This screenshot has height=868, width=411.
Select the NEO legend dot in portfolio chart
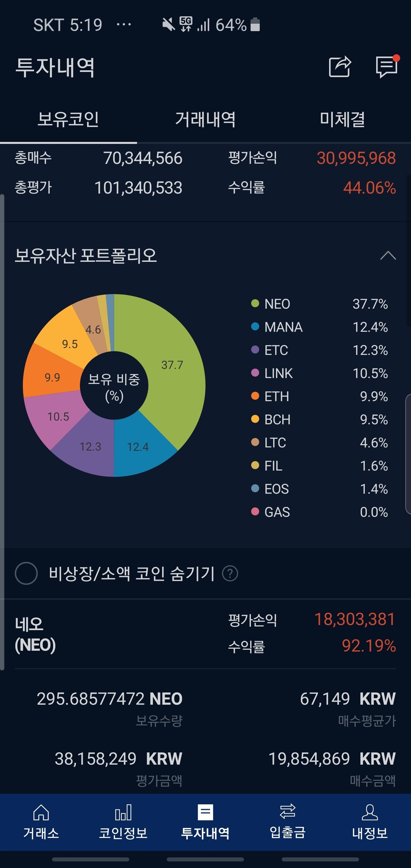[x=255, y=304]
